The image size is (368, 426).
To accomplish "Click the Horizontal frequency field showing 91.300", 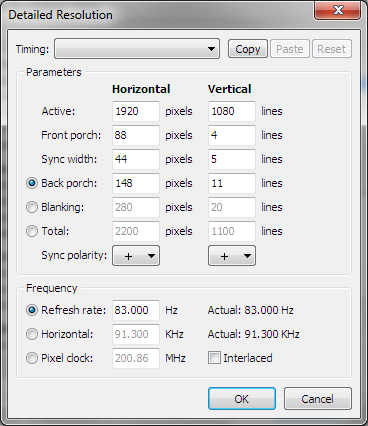I will [136, 334].
